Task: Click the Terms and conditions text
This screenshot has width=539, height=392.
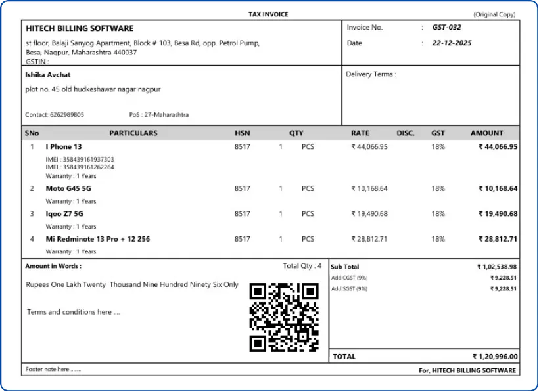Action: click(73, 312)
